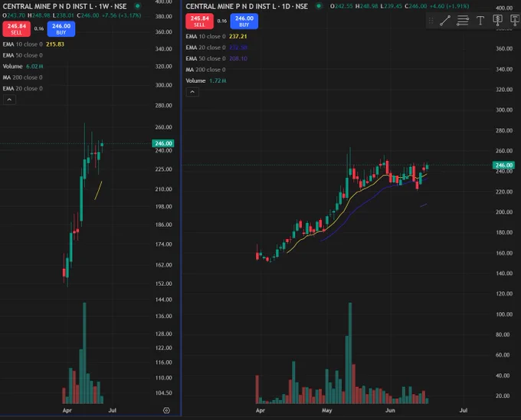This screenshot has height=420, width=521.
Task: Select EMA 20 close legend in weekly chart
Action: click(x=22, y=88)
